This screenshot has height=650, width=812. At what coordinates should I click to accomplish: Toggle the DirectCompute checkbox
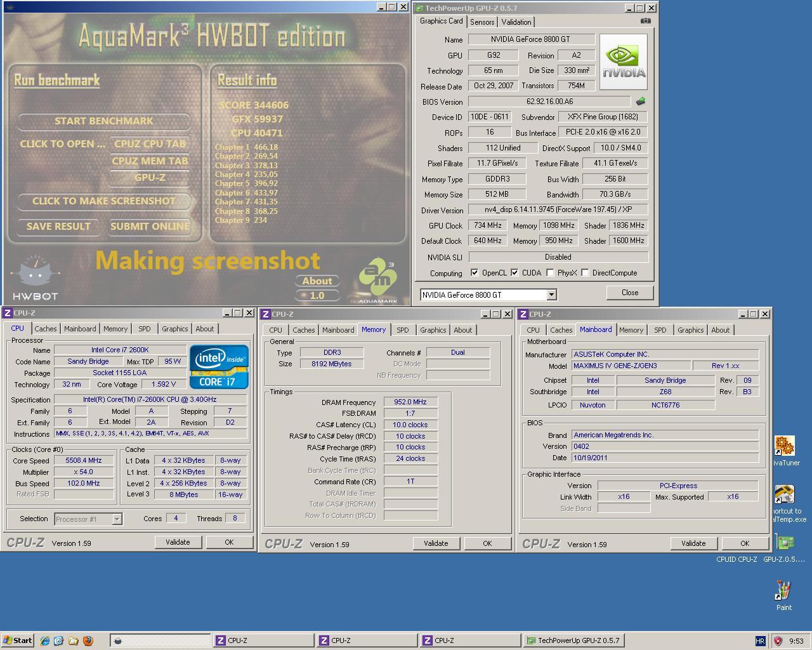coord(585,272)
